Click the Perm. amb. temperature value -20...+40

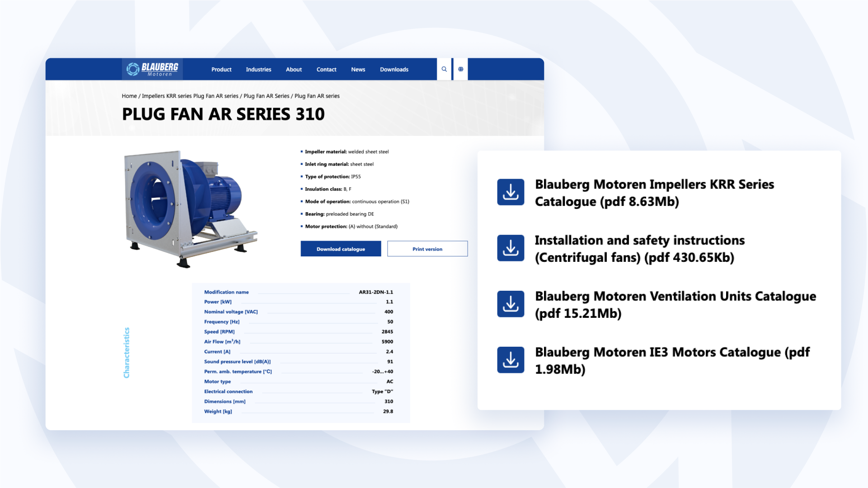[x=383, y=372]
